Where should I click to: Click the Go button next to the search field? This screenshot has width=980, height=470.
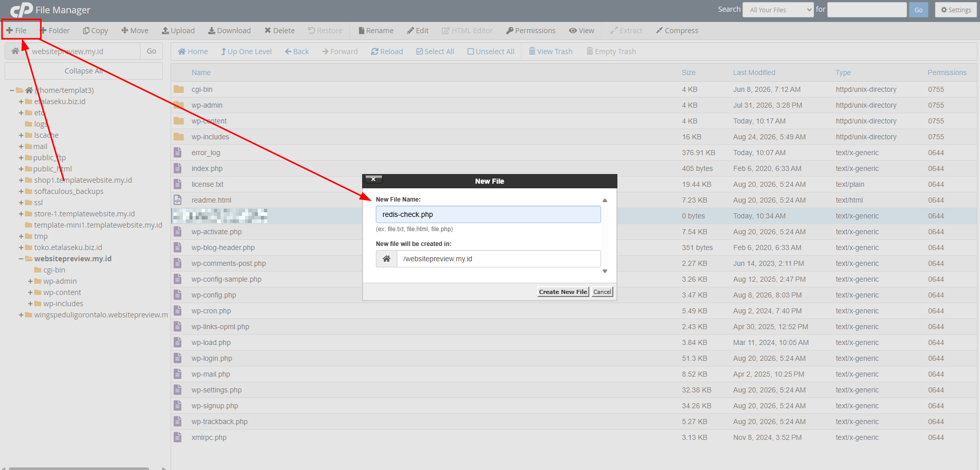coord(919,10)
